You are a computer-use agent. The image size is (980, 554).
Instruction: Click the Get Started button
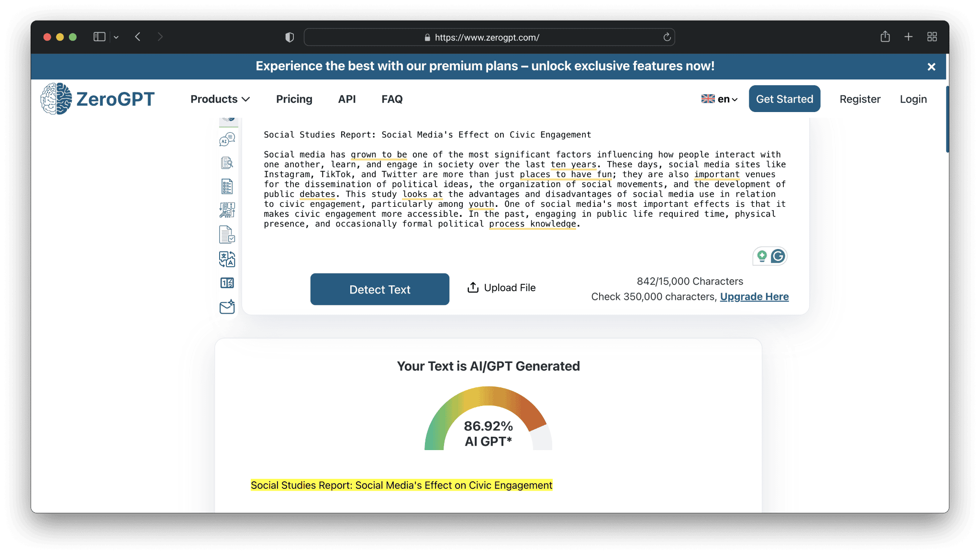(784, 99)
